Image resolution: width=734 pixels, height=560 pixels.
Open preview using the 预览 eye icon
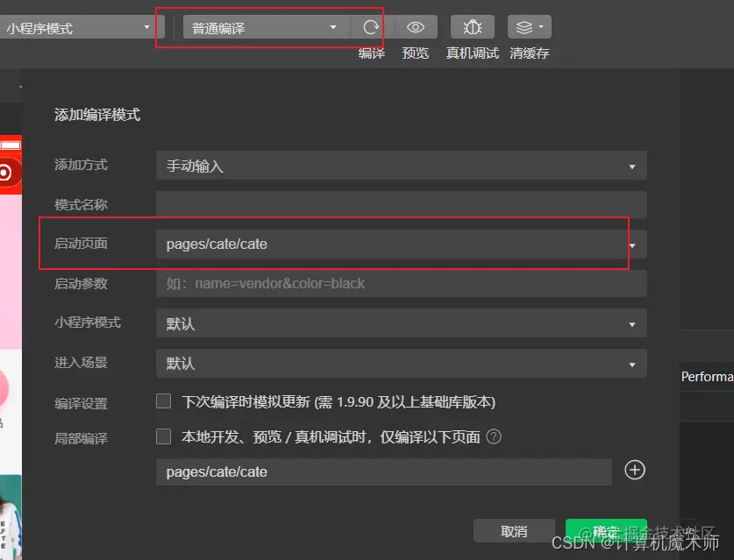415,26
